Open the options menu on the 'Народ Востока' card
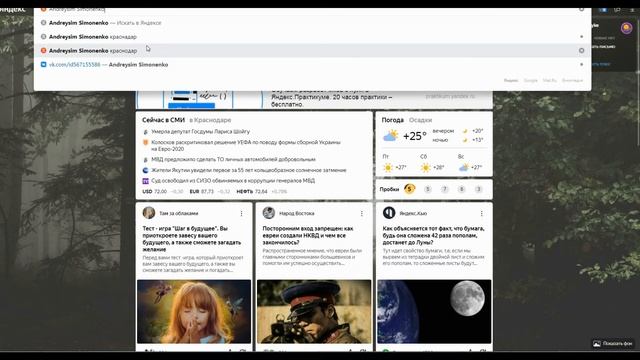The width and height of the screenshot is (640, 360). (362, 213)
